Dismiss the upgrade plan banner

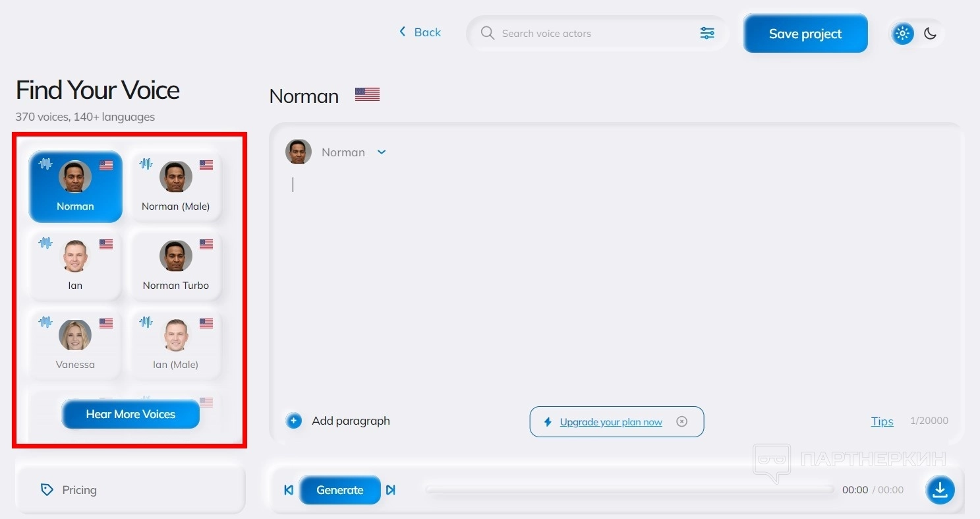point(682,421)
